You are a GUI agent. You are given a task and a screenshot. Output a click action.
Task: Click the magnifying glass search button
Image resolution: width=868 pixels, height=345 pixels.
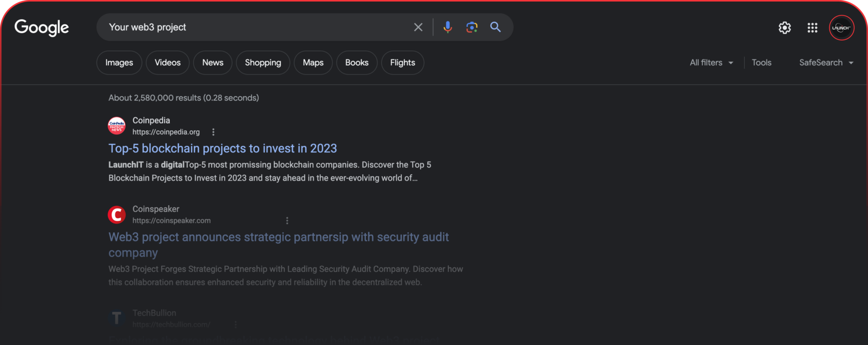point(495,27)
